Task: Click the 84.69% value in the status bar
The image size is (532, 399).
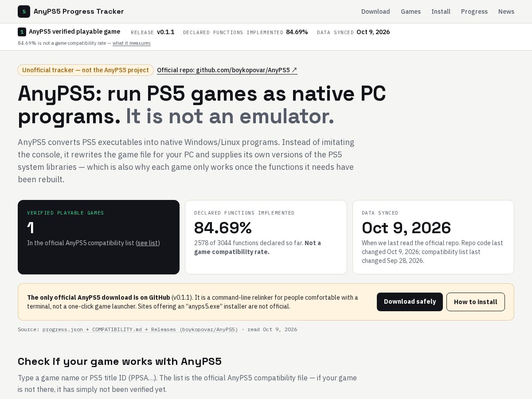Action: [x=297, y=32]
